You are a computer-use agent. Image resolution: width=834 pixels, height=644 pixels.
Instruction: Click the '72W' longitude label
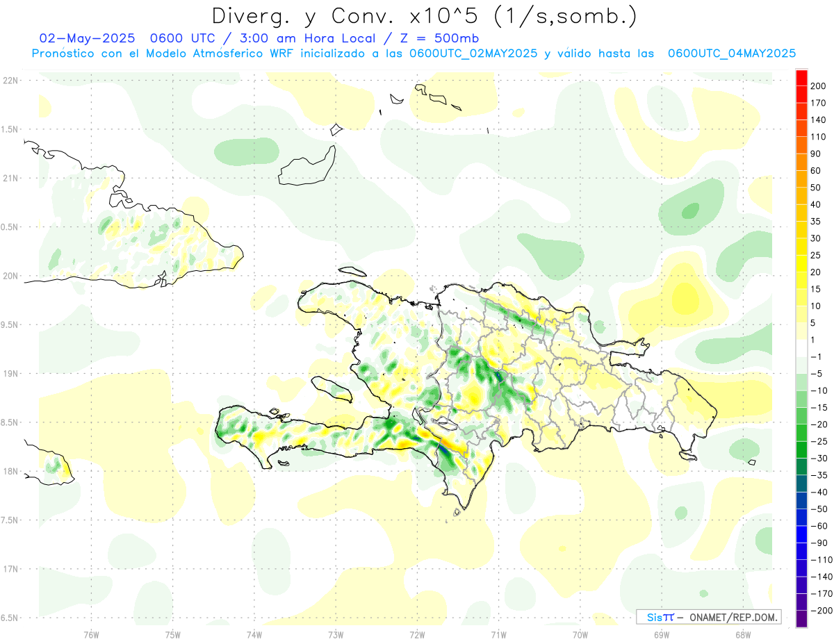(417, 634)
